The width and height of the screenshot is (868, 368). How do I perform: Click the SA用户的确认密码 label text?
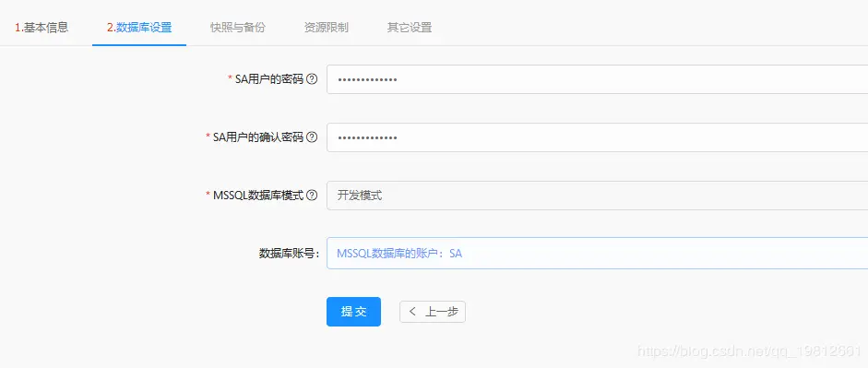[x=258, y=137]
